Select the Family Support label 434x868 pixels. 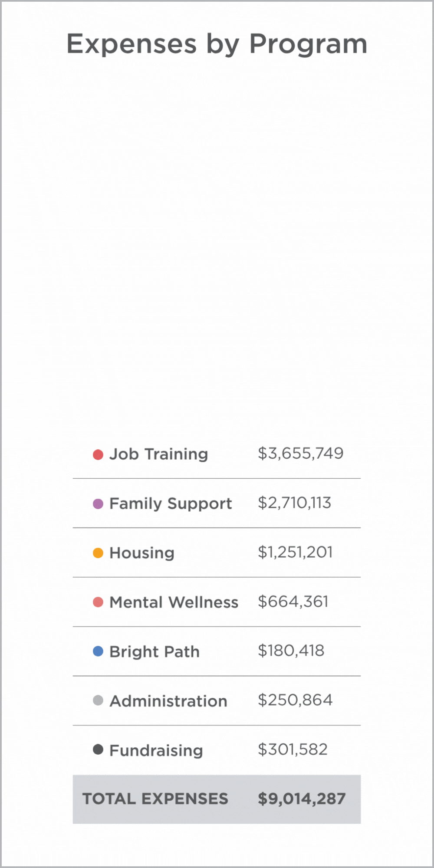(171, 504)
